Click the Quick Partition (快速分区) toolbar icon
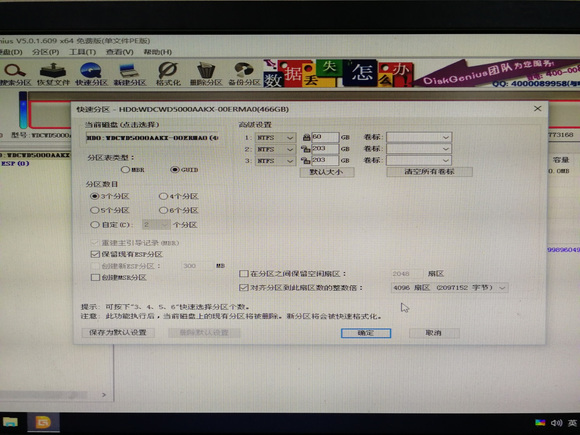Screen dimensions: 580x435 point(91,74)
